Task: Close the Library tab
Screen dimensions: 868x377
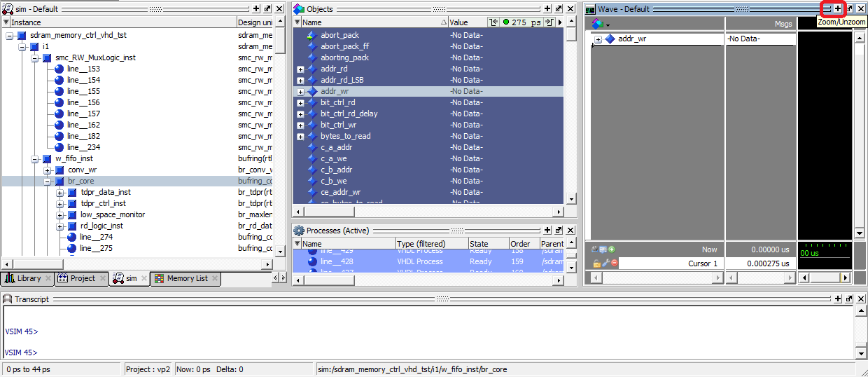Action: [48, 279]
